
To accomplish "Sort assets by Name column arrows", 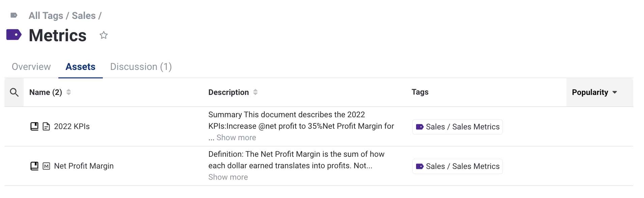I will click(69, 92).
